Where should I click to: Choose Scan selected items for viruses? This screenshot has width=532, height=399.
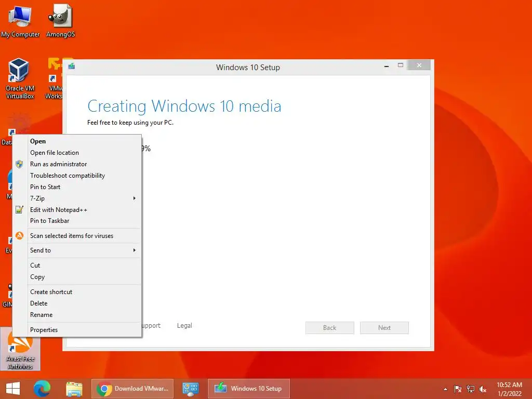coord(77,236)
